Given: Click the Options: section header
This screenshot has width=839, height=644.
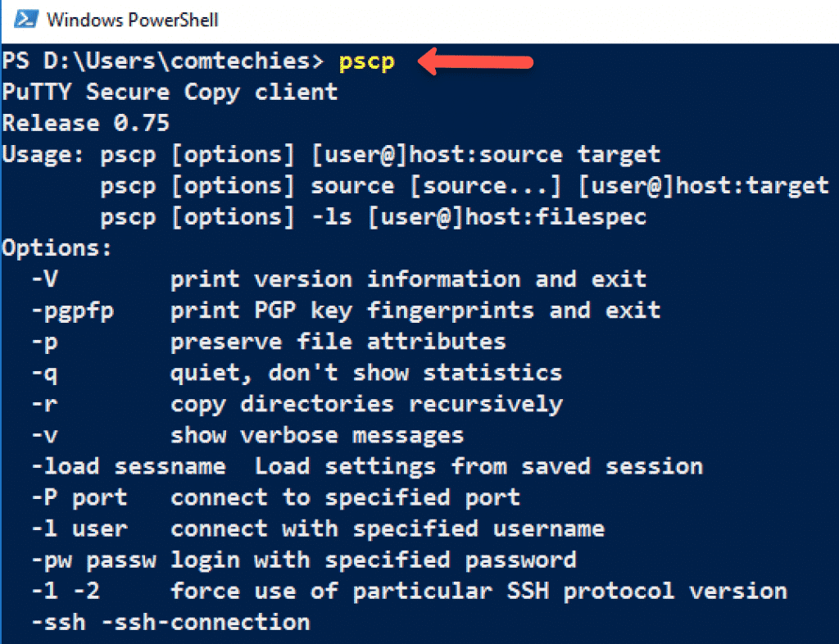Looking at the screenshot, I should click(57, 247).
